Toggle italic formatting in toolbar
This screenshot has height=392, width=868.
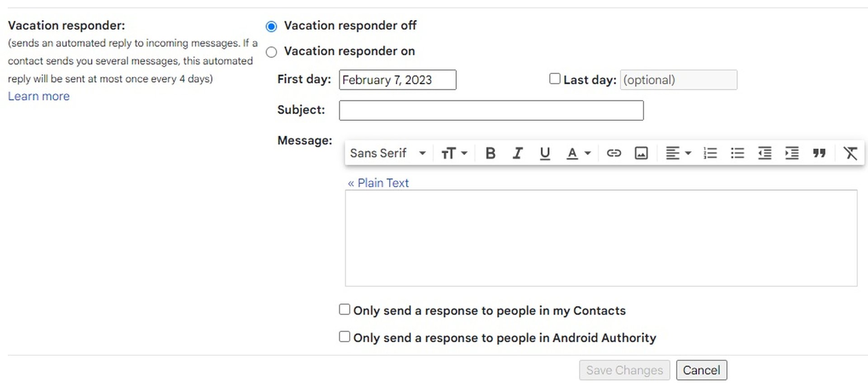(x=518, y=154)
